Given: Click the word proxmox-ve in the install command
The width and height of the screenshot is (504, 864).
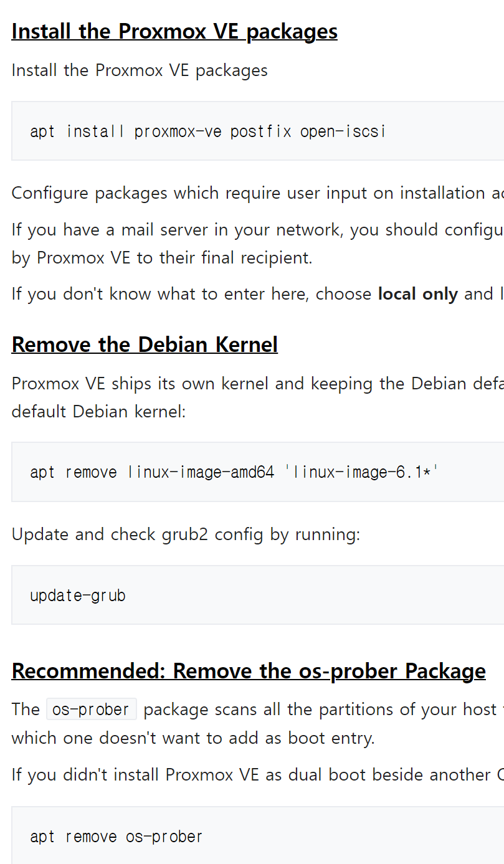Looking at the screenshot, I should pos(178,131).
